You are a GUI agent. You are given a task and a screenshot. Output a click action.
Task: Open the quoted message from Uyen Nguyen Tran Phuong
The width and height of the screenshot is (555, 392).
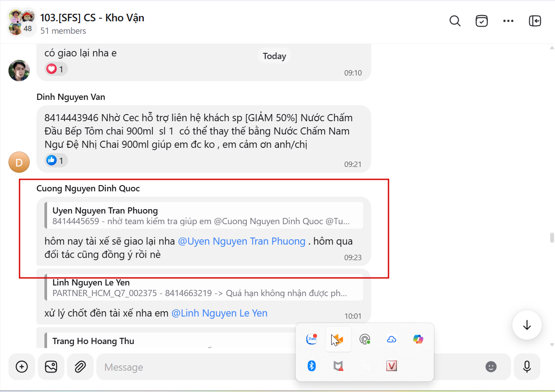point(203,215)
